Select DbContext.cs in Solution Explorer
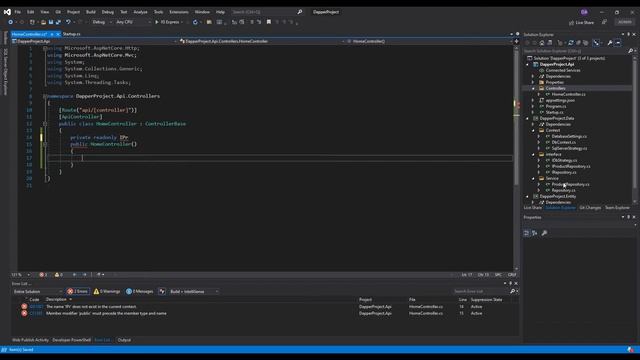 click(564, 142)
